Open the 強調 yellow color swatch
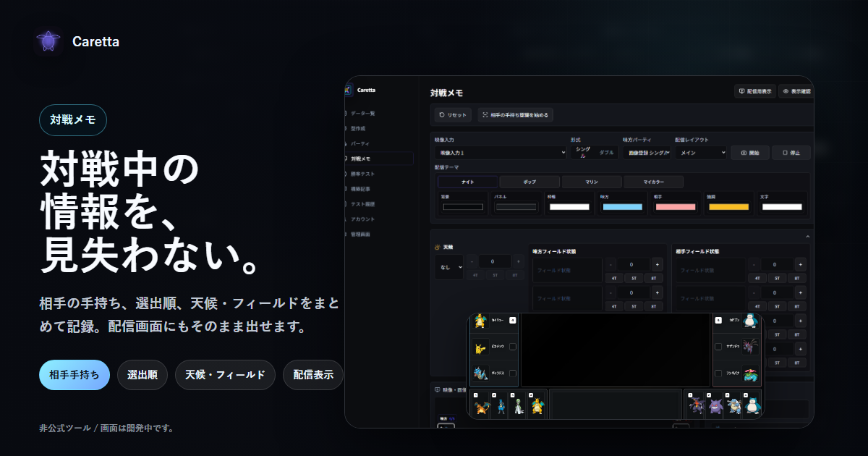Viewport: 868px width, 456px height. (x=728, y=207)
